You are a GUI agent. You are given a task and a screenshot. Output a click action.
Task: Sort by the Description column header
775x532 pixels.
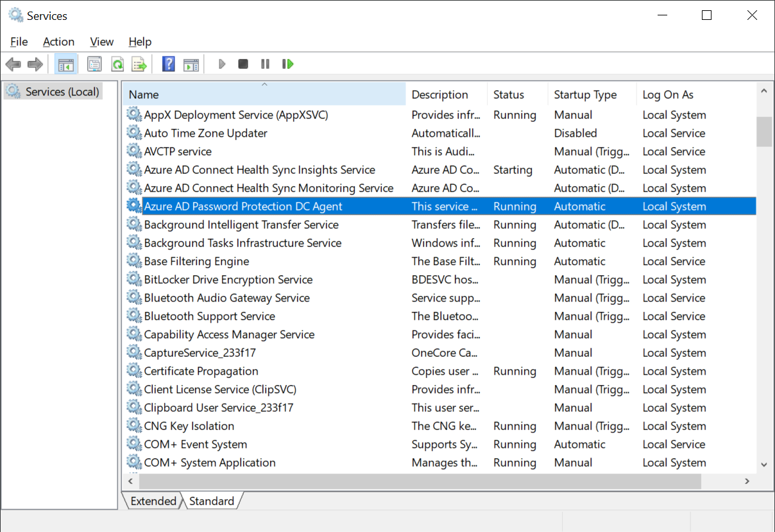[447, 94]
